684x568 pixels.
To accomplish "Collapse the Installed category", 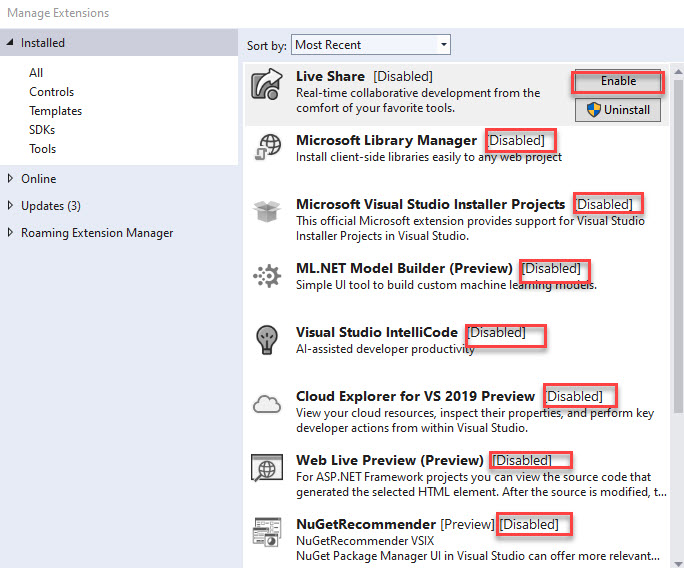I will point(10,42).
